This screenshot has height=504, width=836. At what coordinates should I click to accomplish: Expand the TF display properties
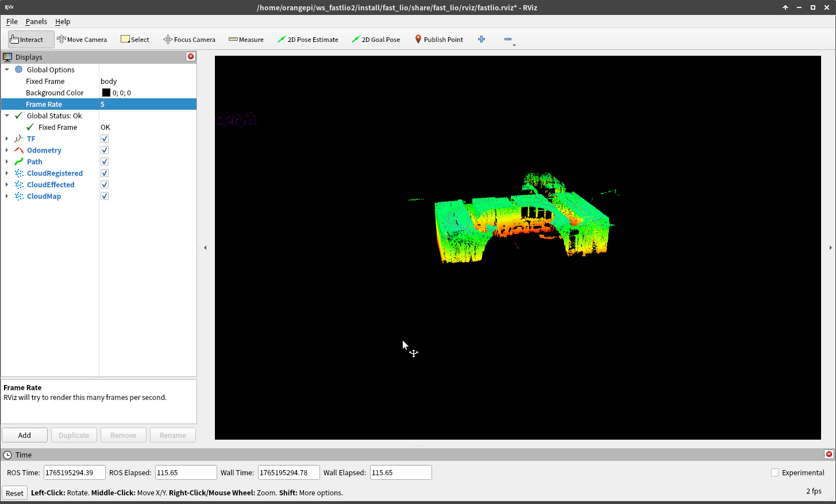[7, 138]
